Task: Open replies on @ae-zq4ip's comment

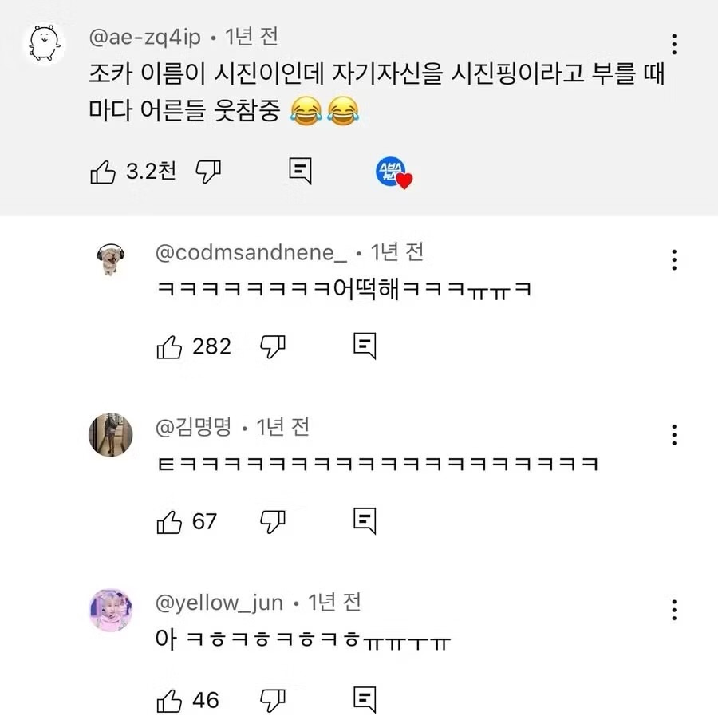Action: point(300,171)
